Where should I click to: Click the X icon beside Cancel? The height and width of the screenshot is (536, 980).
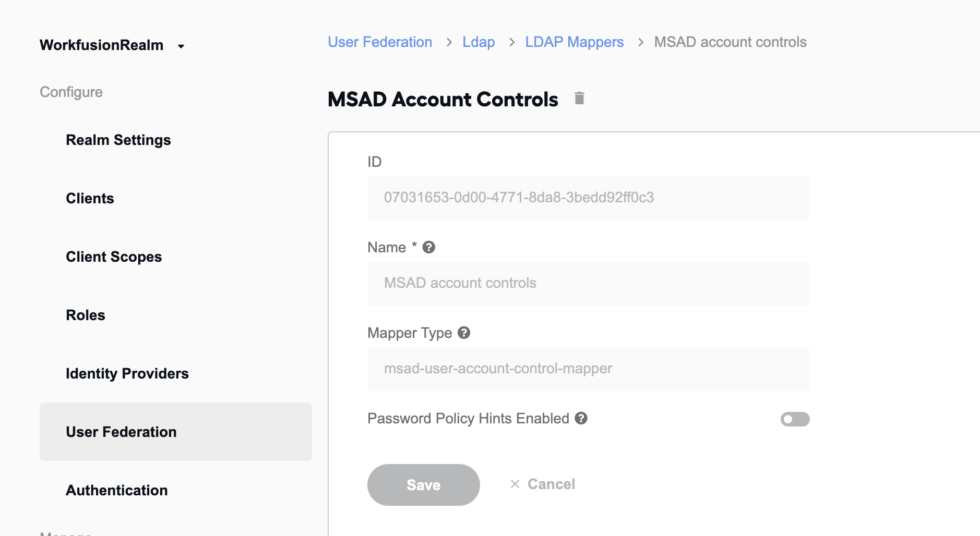(515, 484)
